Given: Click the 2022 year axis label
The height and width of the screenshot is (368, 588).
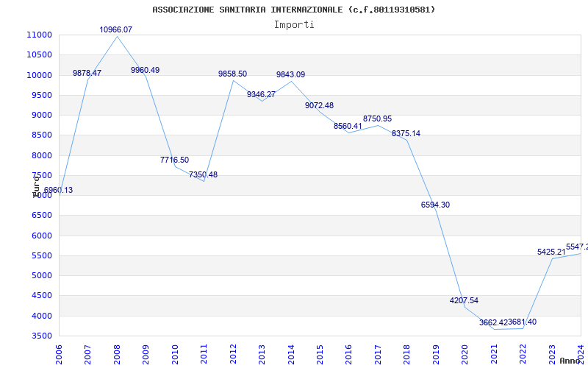Looking at the screenshot, I should point(523,355).
